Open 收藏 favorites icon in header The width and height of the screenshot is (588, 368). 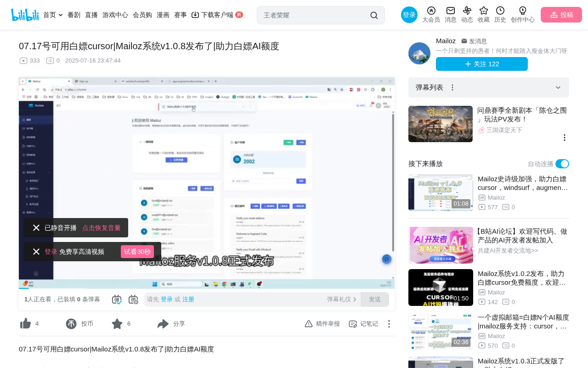pos(484,11)
